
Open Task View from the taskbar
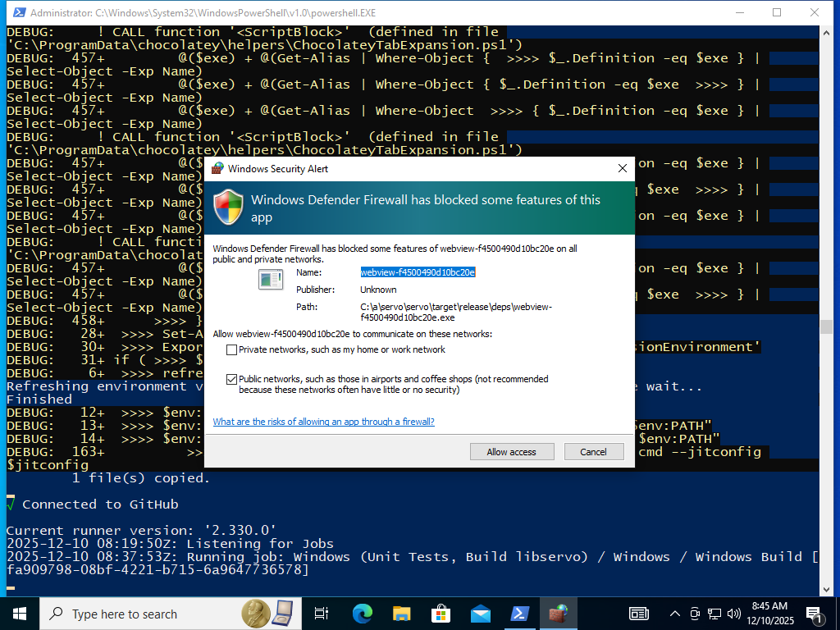[322, 614]
